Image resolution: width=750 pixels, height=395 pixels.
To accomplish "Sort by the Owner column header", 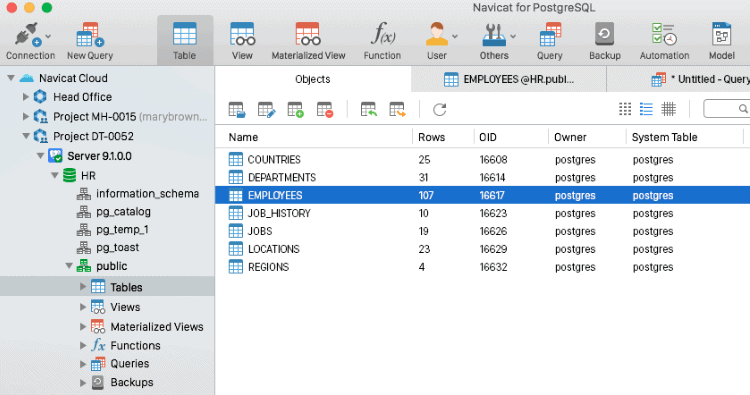I will (x=570, y=137).
